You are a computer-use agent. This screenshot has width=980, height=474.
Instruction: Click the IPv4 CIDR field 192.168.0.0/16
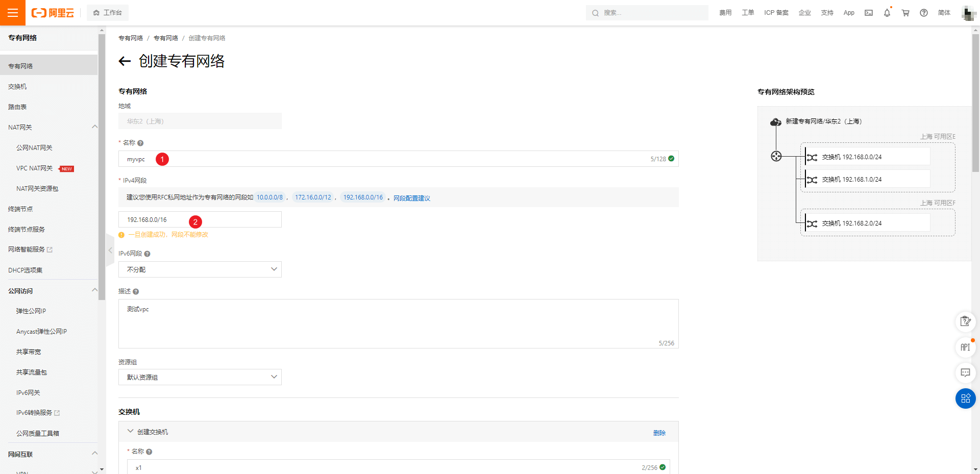(x=200, y=219)
